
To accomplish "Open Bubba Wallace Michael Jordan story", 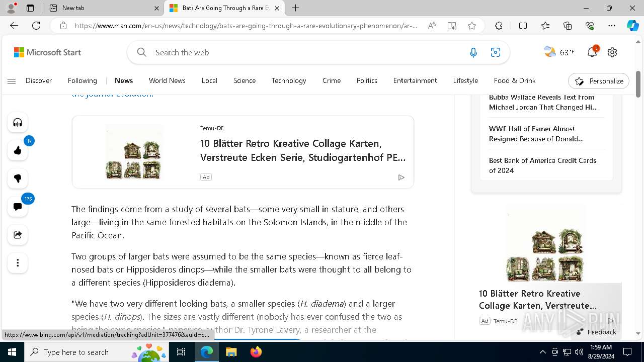I will (x=543, y=102).
